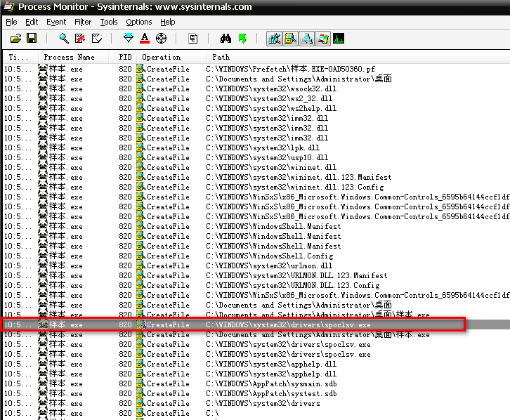Toggle capture with the magnifier icon

coord(63,39)
